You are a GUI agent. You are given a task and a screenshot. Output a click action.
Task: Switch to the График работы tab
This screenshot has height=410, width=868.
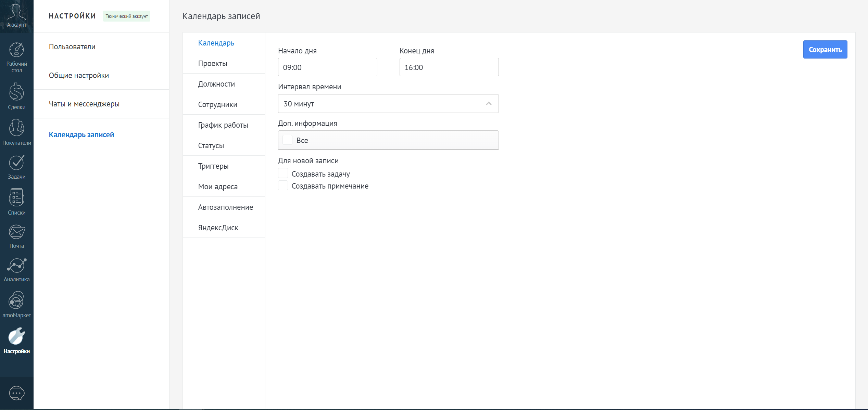[x=223, y=125]
